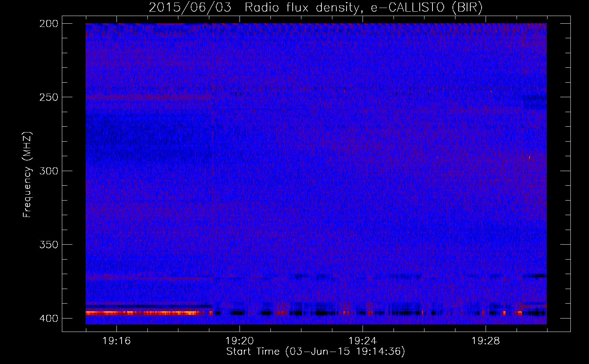Click the 19:24 time tick label
589x364 pixels.
[363, 341]
